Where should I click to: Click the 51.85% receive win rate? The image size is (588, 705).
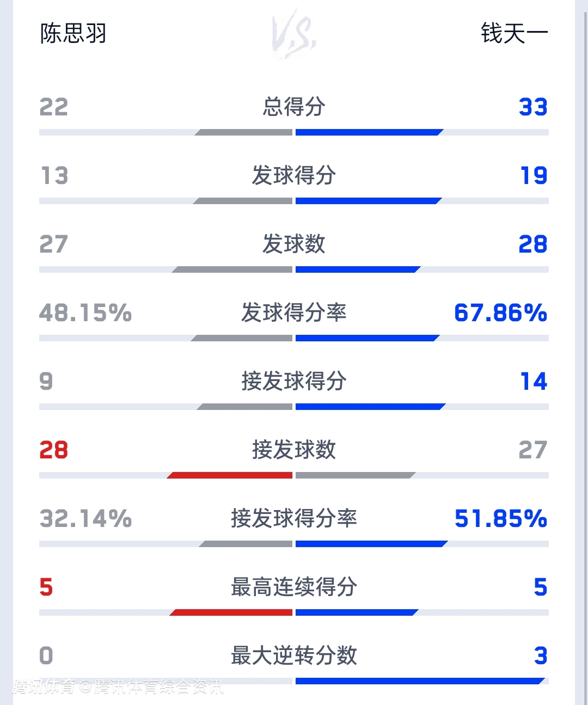(x=500, y=519)
